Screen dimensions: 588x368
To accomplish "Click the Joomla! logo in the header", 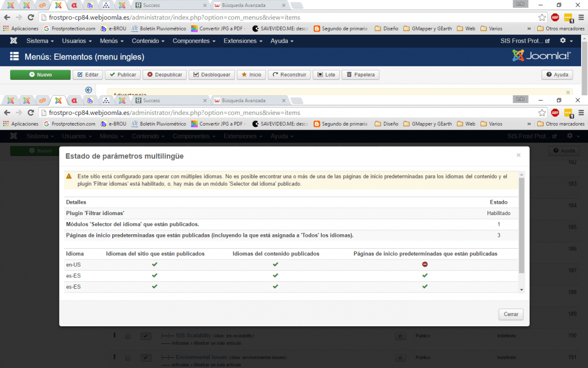I will (x=541, y=56).
